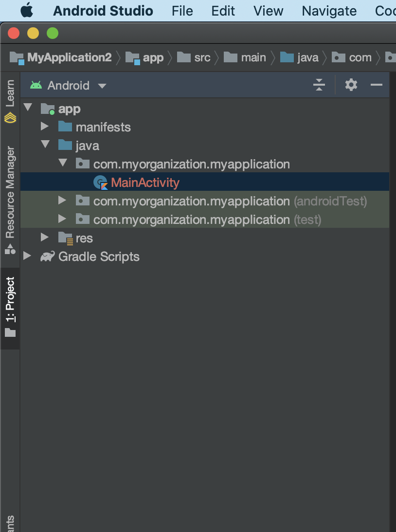Image resolution: width=396 pixels, height=532 pixels.
Task: Click MyApplication2 in the breadcrumb bar
Action: (x=69, y=57)
